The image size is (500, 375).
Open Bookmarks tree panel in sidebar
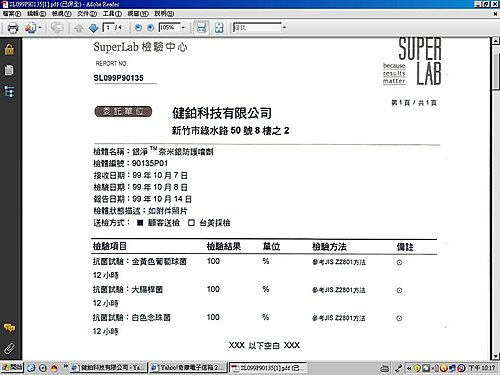click(x=9, y=91)
